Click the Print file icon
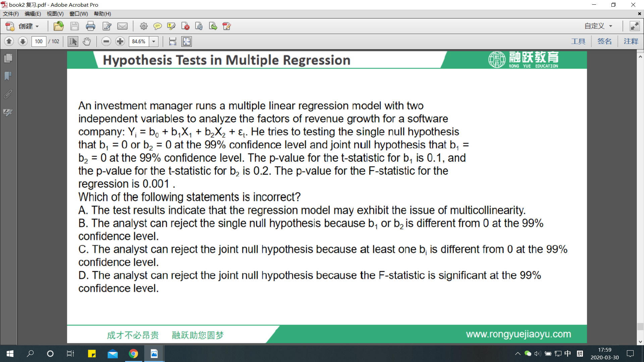 (x=90, y=26)
